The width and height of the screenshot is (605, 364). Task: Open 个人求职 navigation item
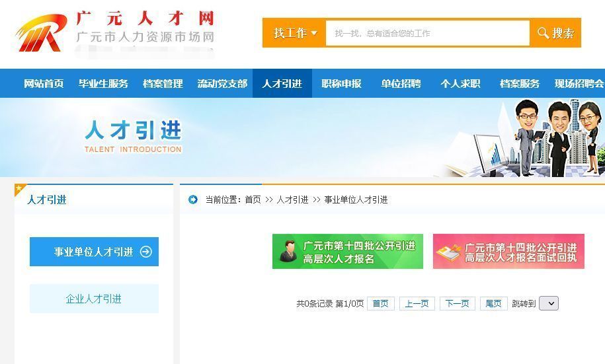[x=460, y=83]
